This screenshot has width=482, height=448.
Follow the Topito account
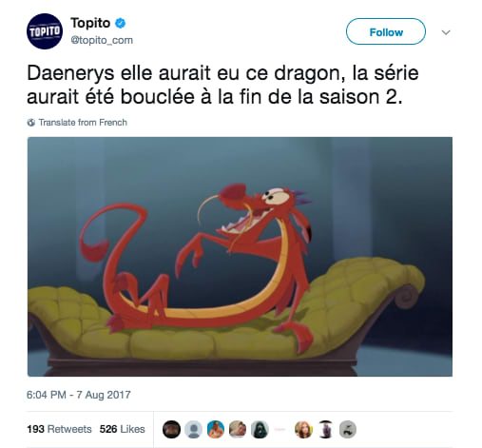(386, 31)
